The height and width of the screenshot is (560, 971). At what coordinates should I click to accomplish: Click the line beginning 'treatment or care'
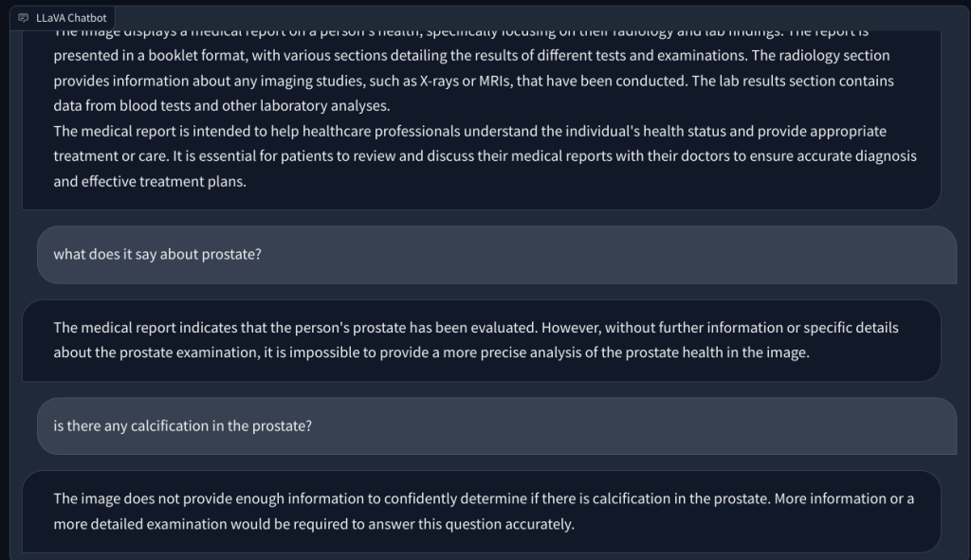tap(485, 156)
